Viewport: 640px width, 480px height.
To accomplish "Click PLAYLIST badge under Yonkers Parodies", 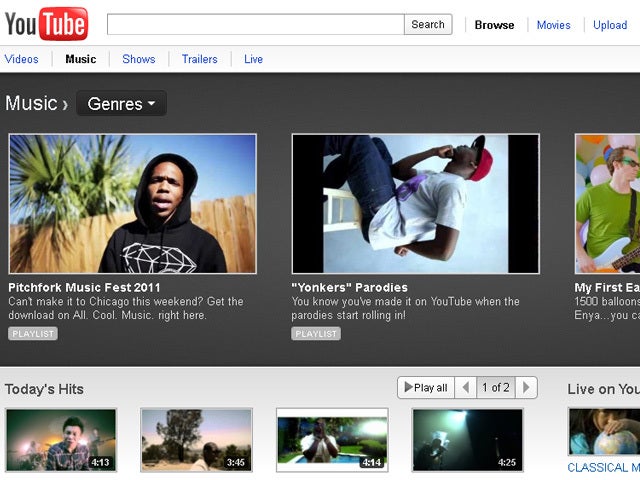I will pyautogui.click(x=316, y=333).
